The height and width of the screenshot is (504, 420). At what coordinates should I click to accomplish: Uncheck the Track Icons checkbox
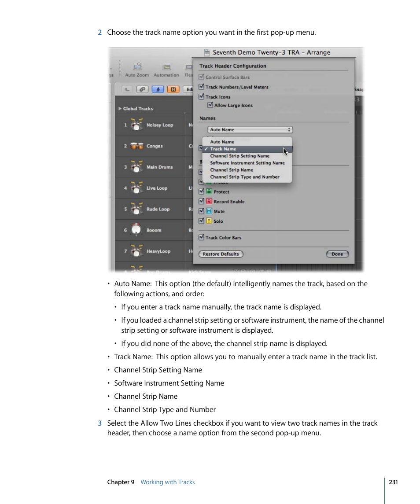point(201,96)
